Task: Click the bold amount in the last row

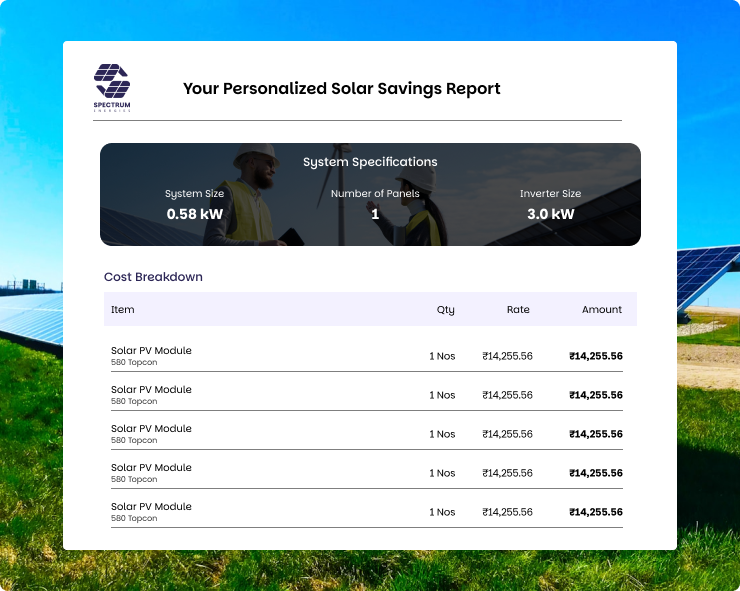Action: [x=595, y=512]
